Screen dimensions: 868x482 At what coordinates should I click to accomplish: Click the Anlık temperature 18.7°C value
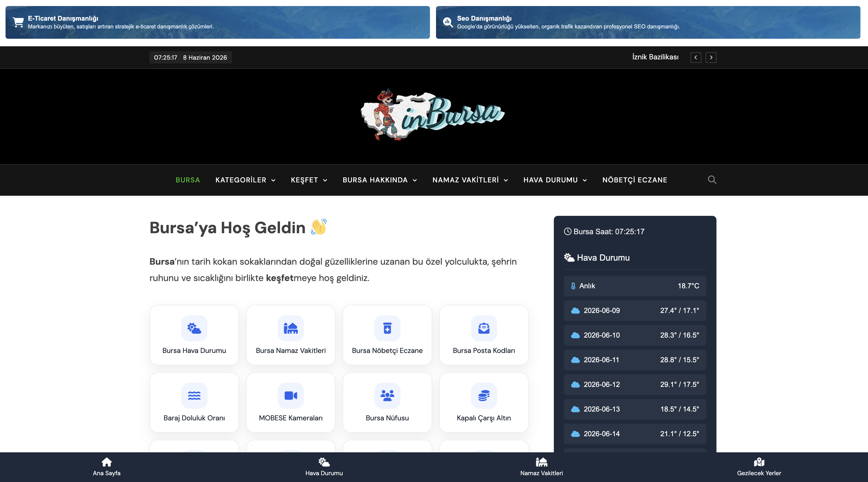point(688,286)
